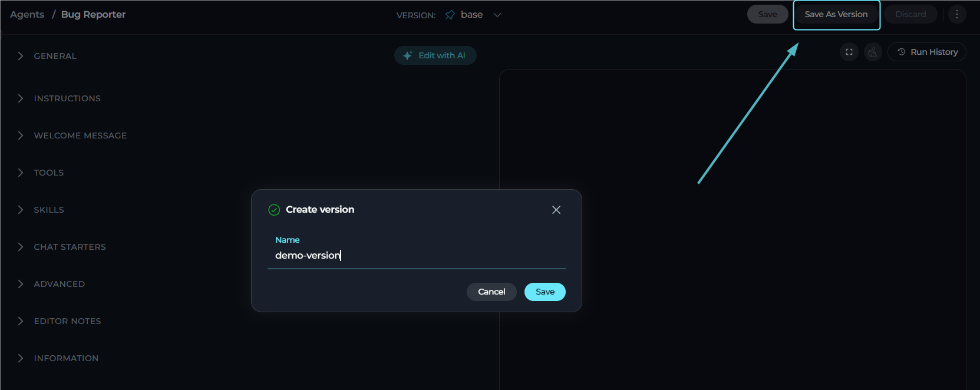Confirm with the dialog Save button
Screen dimensions: 980x390
(545, 292)
